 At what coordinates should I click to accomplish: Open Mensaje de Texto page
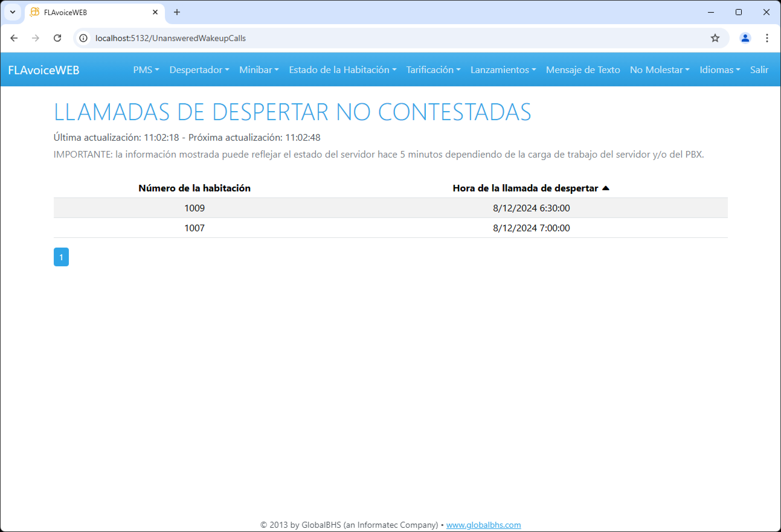click(x=583, y=70)
